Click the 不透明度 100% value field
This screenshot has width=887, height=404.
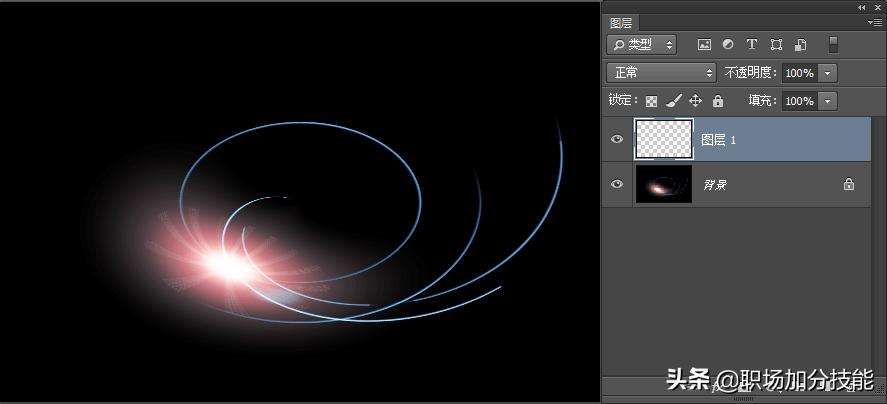coord(800,73)
